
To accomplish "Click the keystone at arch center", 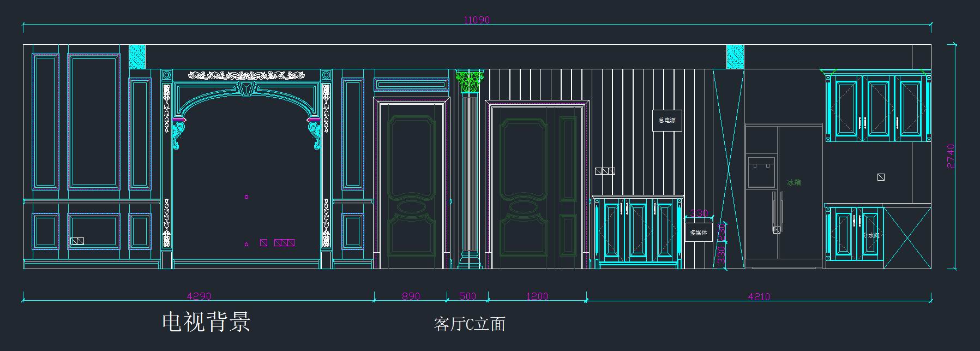I will (246, 88).
